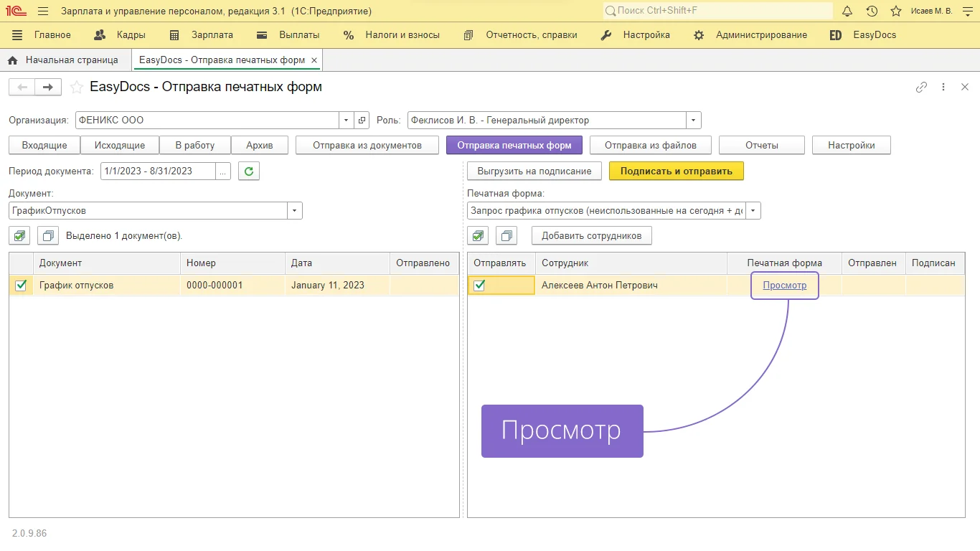The height and width of the screenshot is (551, 980).
Task: Open the history clock icon
Action: coord(872,11)
